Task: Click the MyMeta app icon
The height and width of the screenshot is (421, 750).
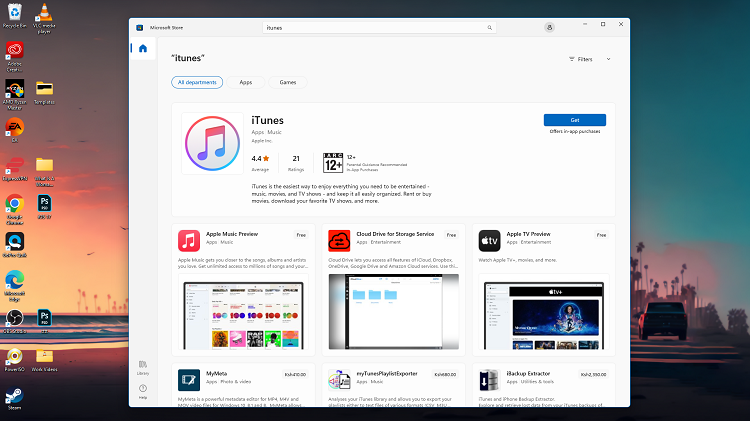Action: (189, 380)
